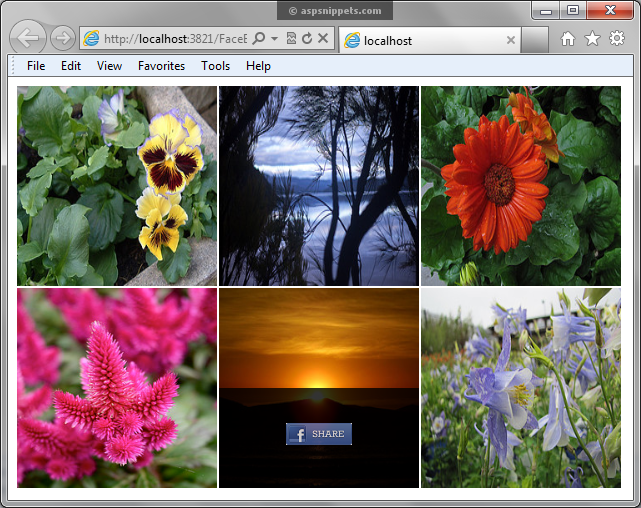Go back with the browser Back arrow
This screenshot has height=508, width=641.
click(28, 38)
